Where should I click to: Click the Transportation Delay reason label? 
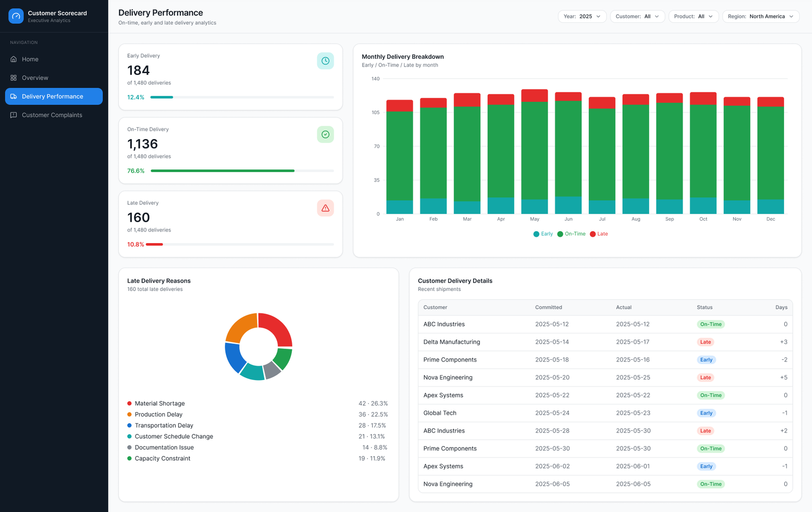[164, 425]
